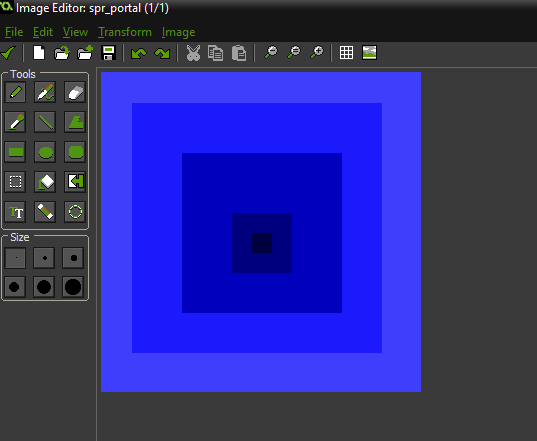Viewport: 537px width, 441px height.
Task: Open the Transform menu
Action: tap(125, 32)
